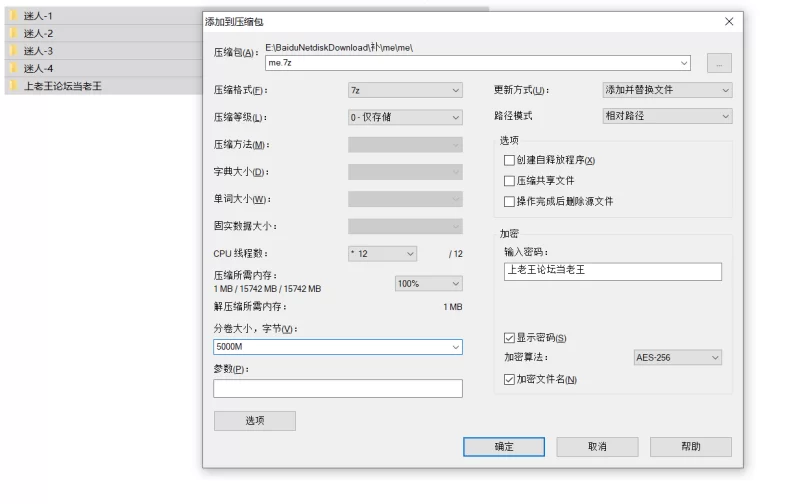Open 帮助 help button

coord(691,447)
